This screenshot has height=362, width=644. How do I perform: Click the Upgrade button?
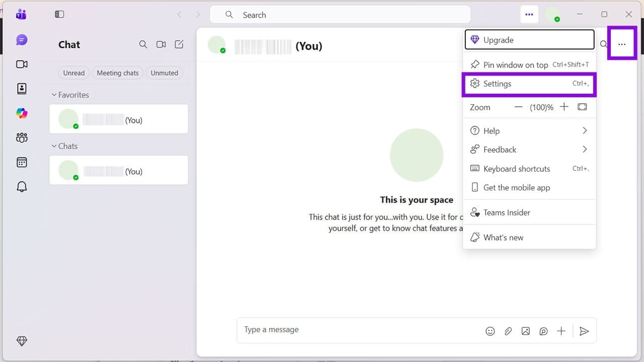(x=529, y=40)
